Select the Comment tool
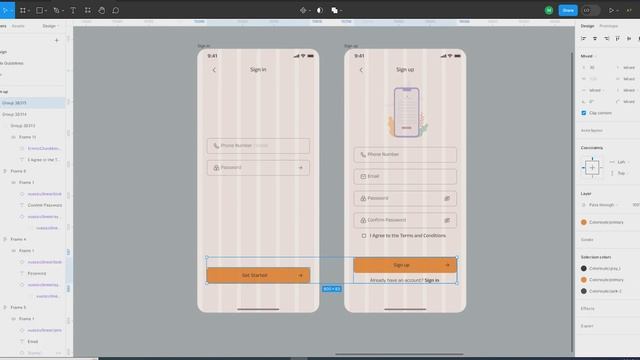Viewport: 640px width, 360px height. coord(116,10)
